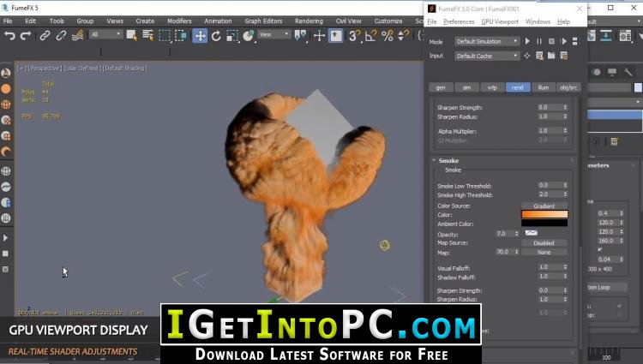Toggle the Angle Snap icon
The height and width of the screenshot is (364, 643).
pyautogui.click(x=370, y=36)
